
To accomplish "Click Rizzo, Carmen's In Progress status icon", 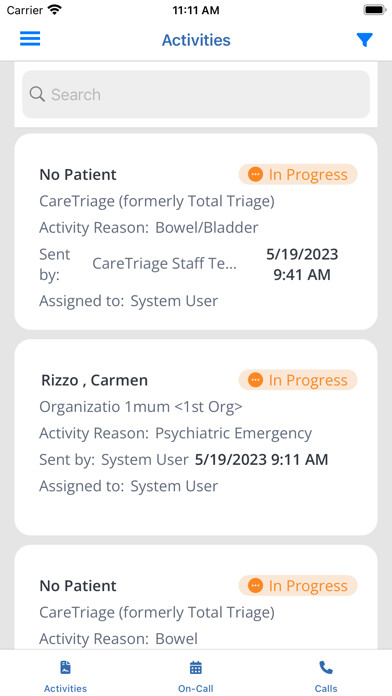I will point(255,380).
